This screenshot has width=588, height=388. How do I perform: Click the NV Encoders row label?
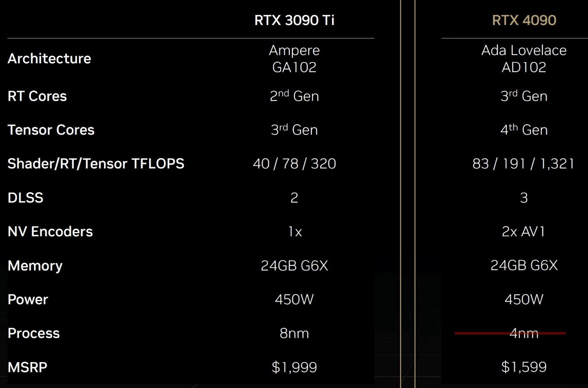point(50,232)
